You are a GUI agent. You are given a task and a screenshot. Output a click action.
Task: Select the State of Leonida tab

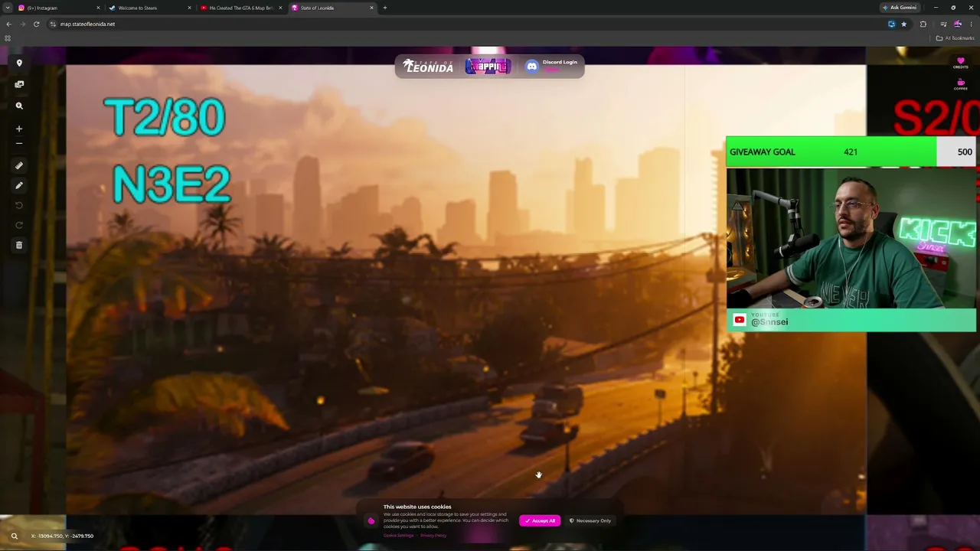333,8
